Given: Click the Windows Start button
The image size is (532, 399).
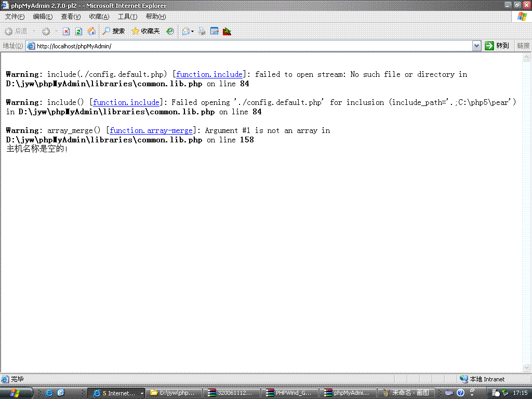Looking at the screenshot, I should pos(16,393).
